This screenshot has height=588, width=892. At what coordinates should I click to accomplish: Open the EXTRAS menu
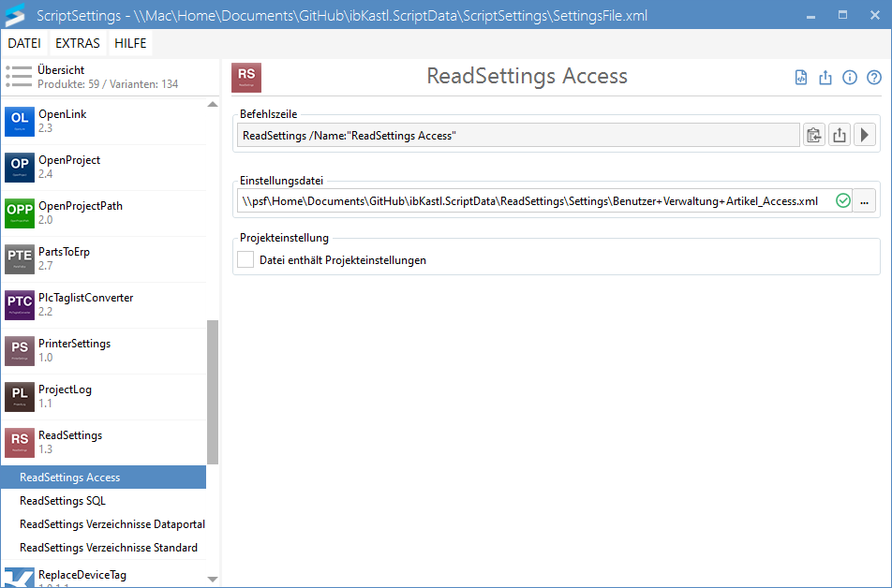[x=77, y=44]
